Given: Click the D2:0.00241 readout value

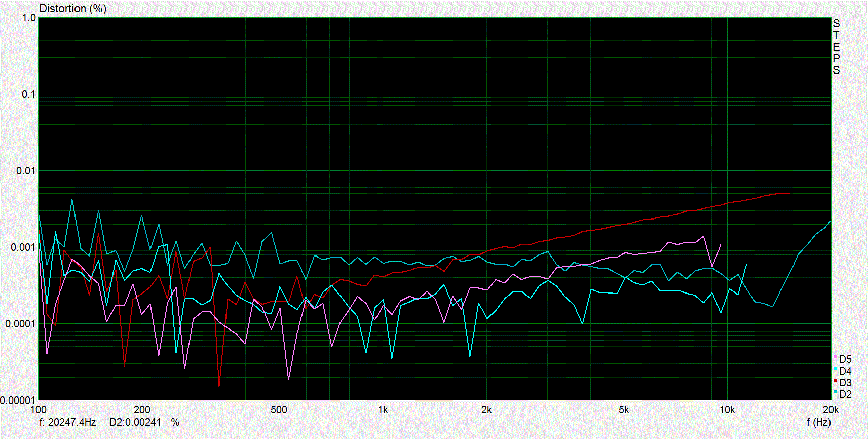Looking at the screenshot, I should pyautogui.click(x=135, y=422).
